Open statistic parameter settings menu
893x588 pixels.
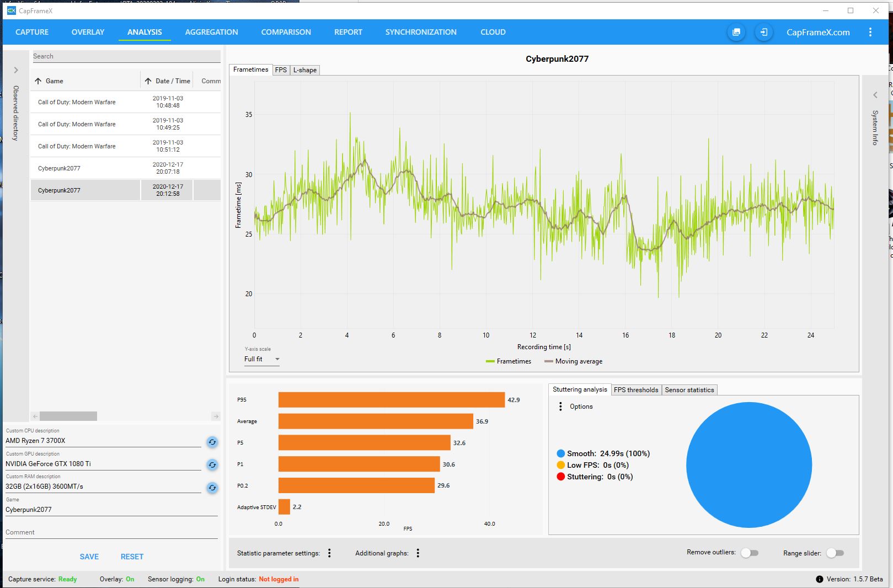click(329, 553)
